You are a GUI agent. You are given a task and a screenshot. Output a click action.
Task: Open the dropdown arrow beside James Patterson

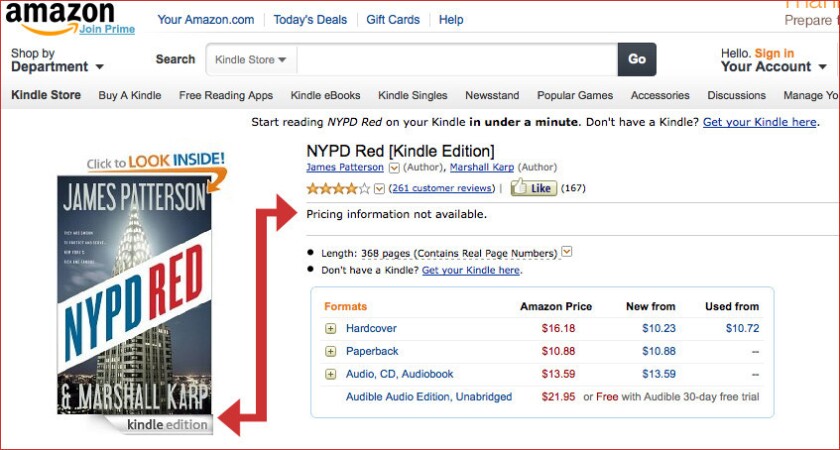(x=394, y=168)
